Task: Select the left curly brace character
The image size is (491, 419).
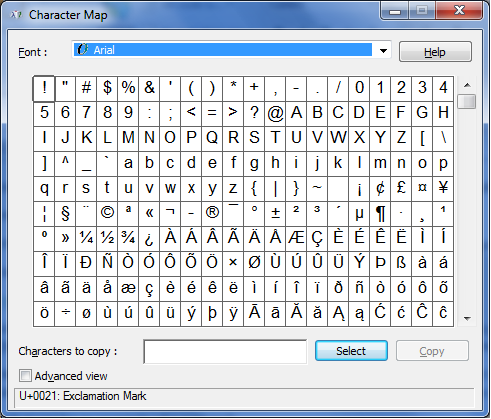Action: point(254,189)
